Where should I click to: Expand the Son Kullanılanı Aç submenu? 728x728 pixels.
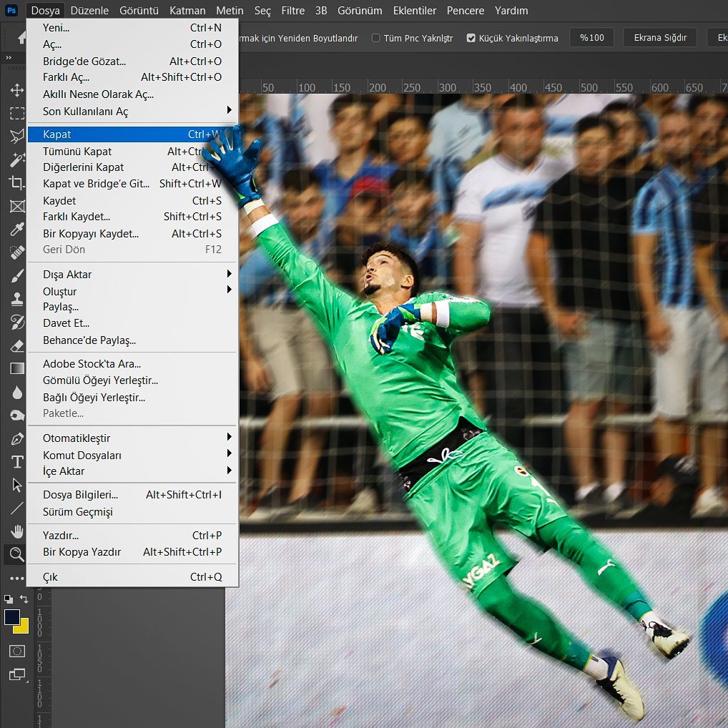click(132, 112)
